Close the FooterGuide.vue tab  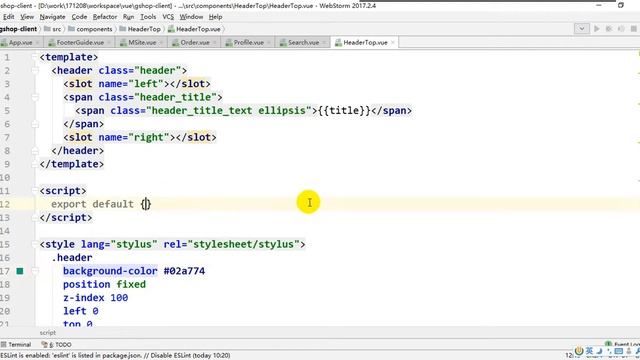click(109, 42)
